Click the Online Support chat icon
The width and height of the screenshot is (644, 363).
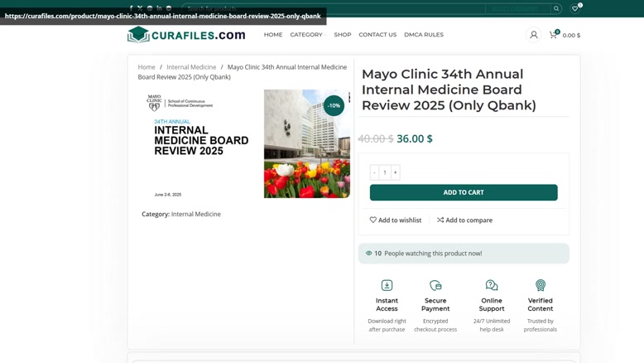(492, 285)
